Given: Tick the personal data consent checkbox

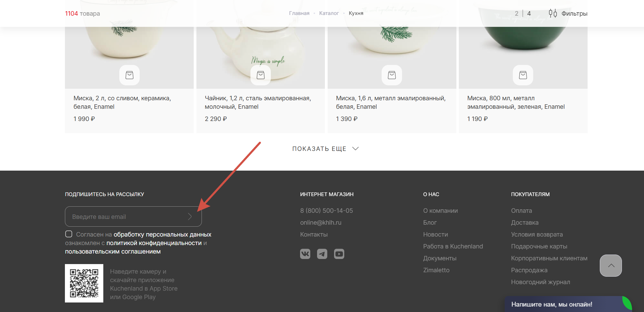Looking at the screenshot, I should point(69,234).
